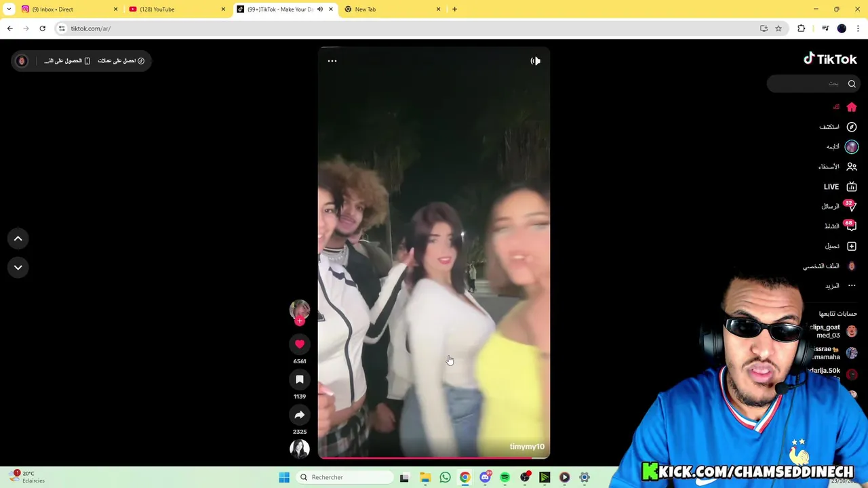
Task: Open Activity inbox icon with 68 badge
Action: pos(850,226)
